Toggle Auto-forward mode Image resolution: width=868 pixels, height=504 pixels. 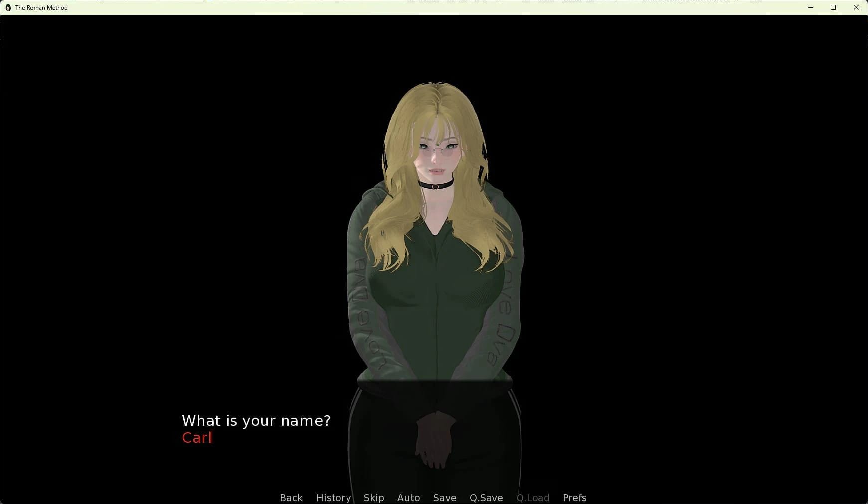(x=408, y=498)
